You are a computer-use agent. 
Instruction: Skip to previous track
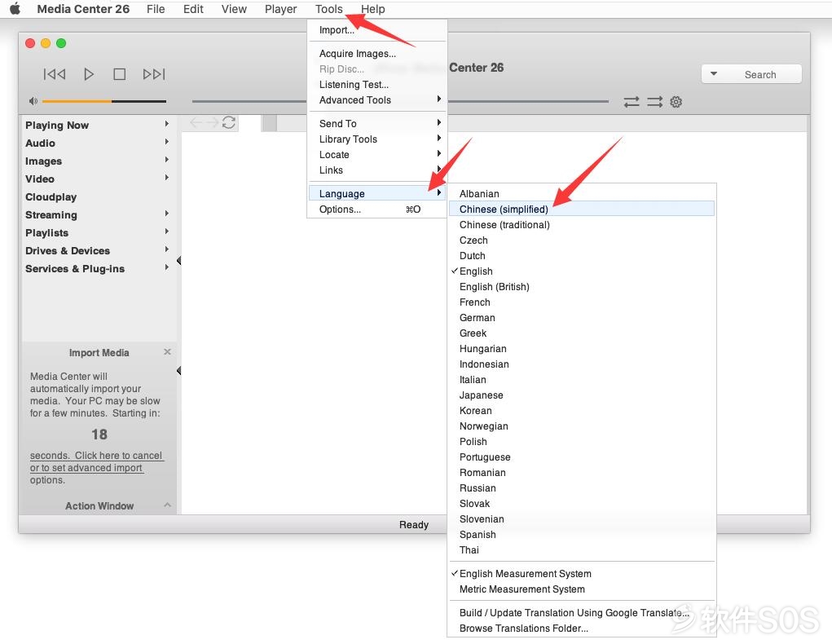pyautogui.click(x=54, y=74)
